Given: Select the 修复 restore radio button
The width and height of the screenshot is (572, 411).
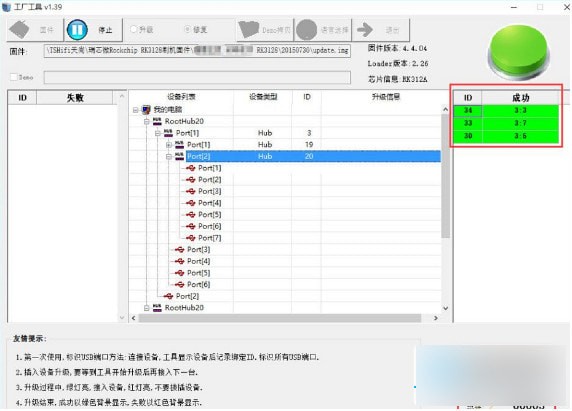Looking at the screenshot, I should click(x=188, y=29).
